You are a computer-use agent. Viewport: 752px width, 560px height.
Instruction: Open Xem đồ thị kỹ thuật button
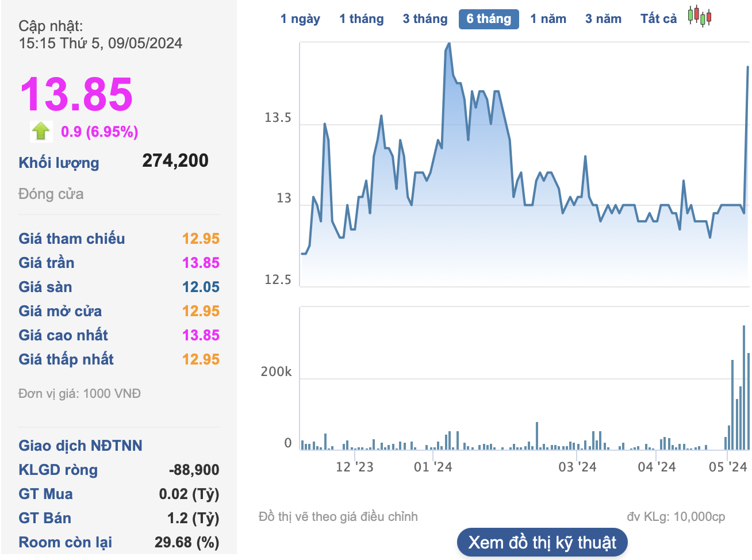(542, 542)
